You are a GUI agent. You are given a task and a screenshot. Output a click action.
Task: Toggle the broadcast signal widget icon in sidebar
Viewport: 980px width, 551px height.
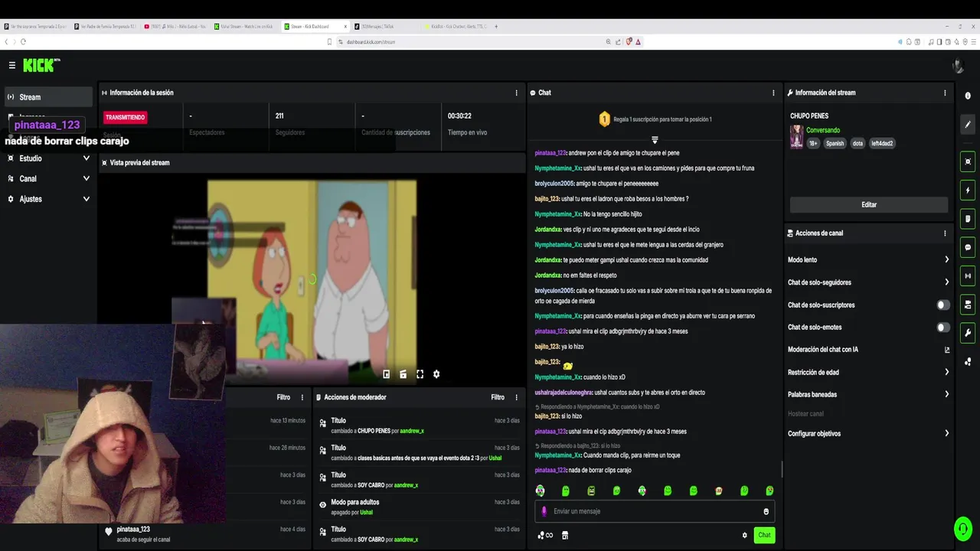[x=968, y=275]
